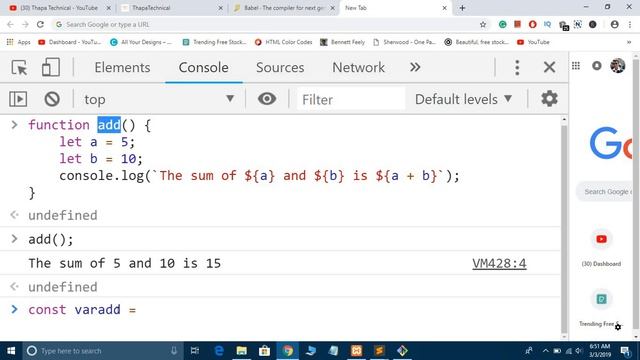Click 'The sum of 5 and 10 is 15' output

(124, 264)
